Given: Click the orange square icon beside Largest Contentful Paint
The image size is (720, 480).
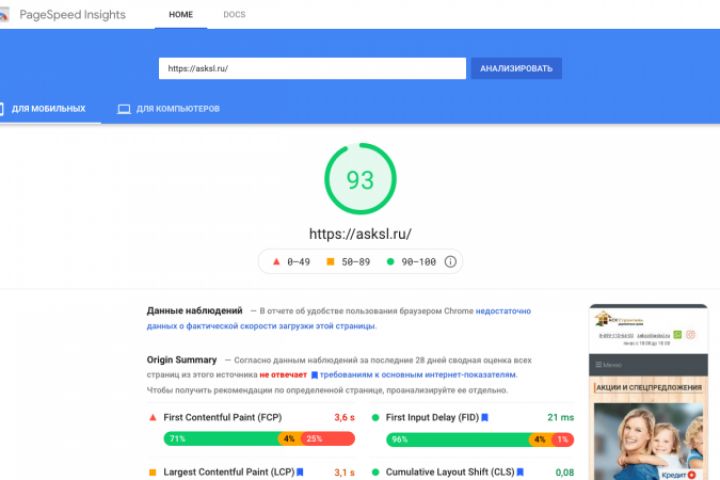Looking at the screenshot, I should (153, 472).
